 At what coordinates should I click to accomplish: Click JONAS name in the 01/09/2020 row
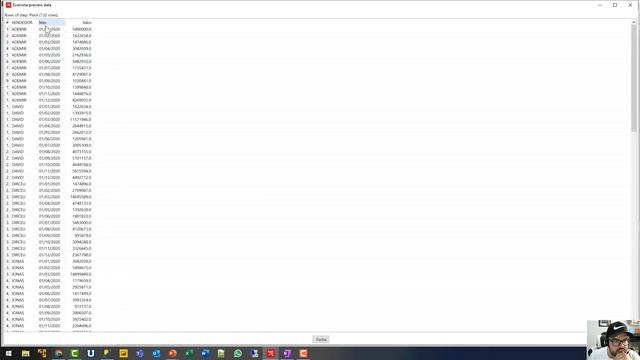[18, 313]
